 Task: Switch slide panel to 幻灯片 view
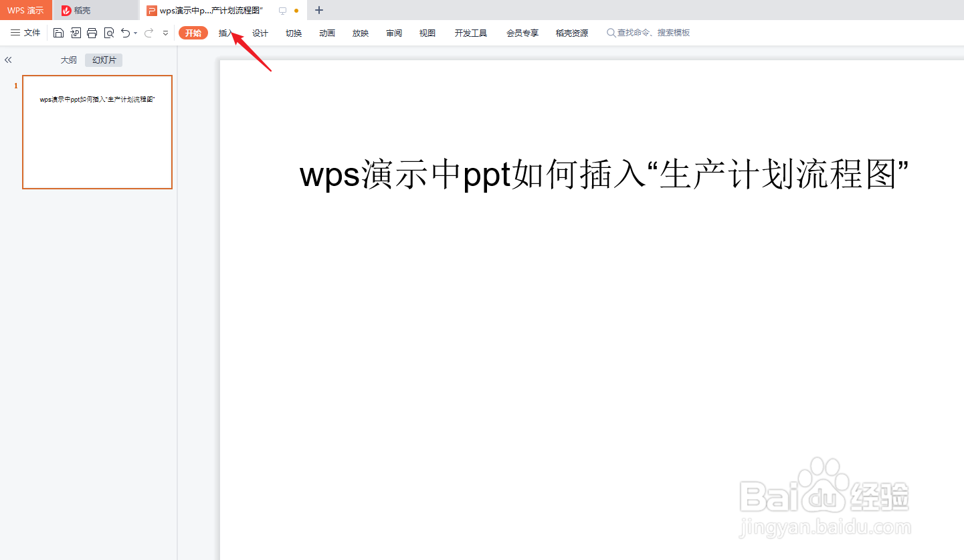(x=104, y=60)
